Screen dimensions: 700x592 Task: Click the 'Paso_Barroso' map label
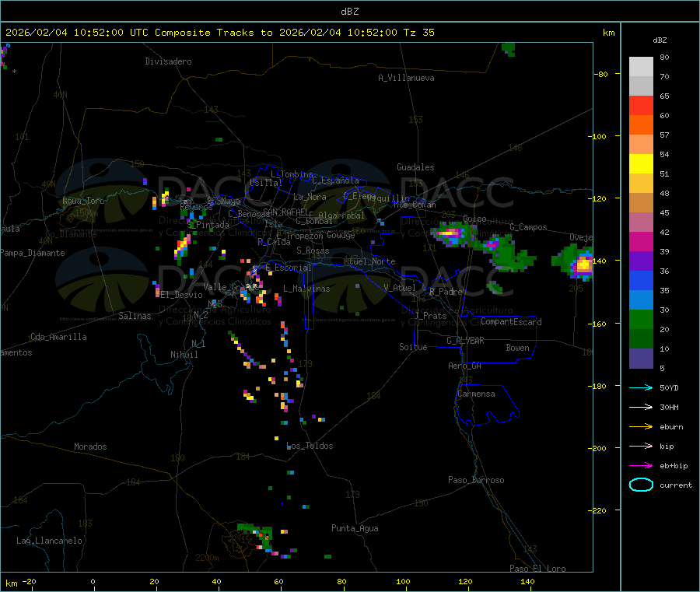476,480
